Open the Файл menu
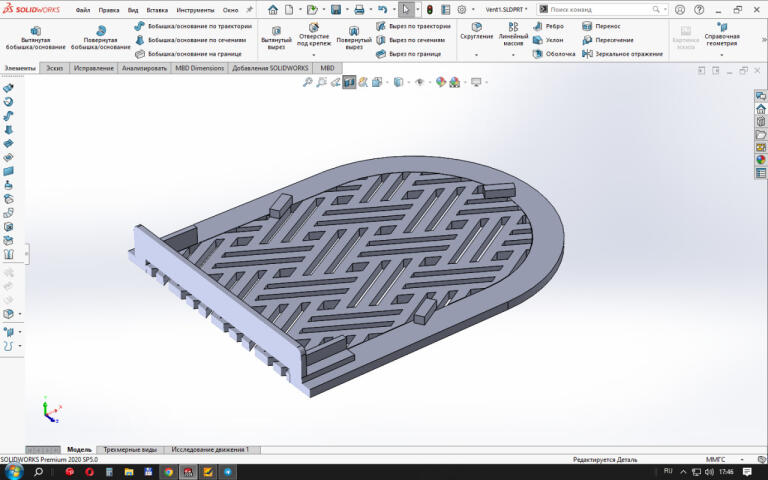768x480 pixels. [x=83, y=10]
